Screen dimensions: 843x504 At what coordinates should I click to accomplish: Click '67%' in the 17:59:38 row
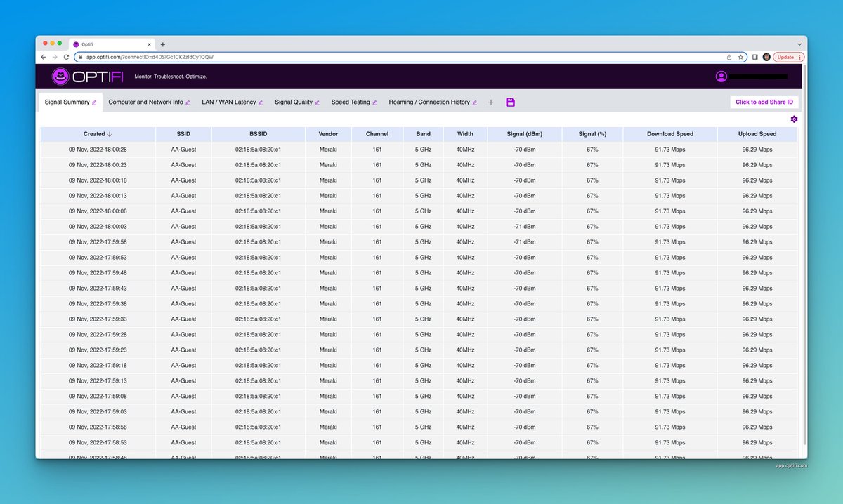[592, 304]
